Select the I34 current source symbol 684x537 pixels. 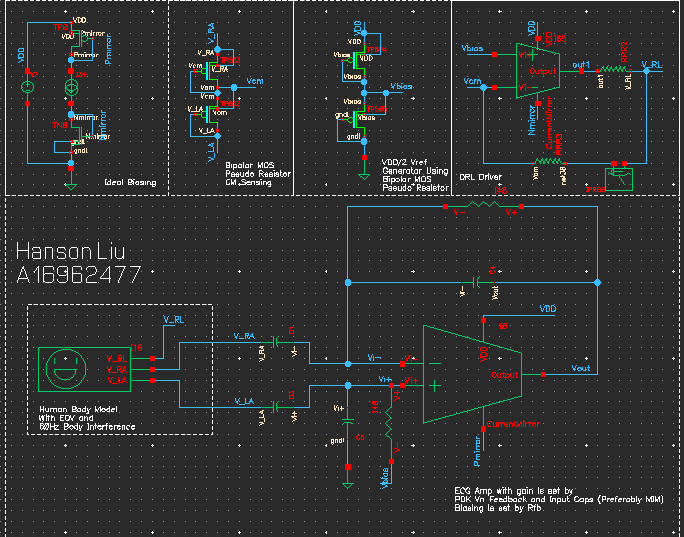(x=71, y=87)
